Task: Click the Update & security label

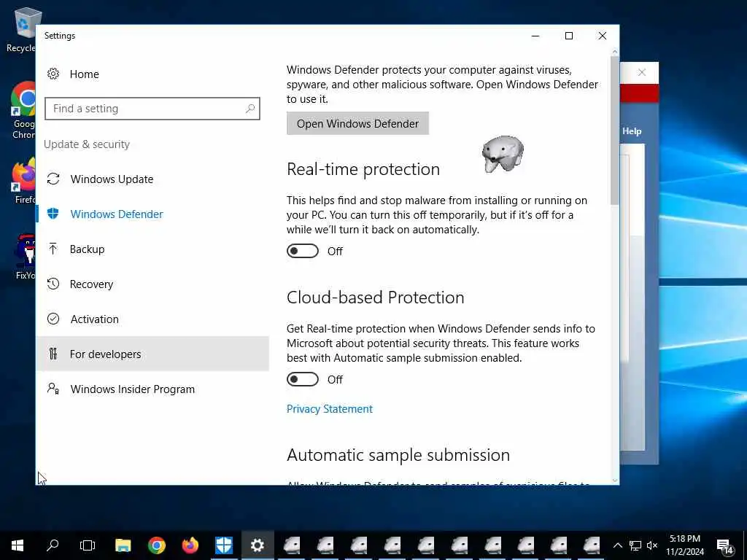Action: [x=87, y=144]
